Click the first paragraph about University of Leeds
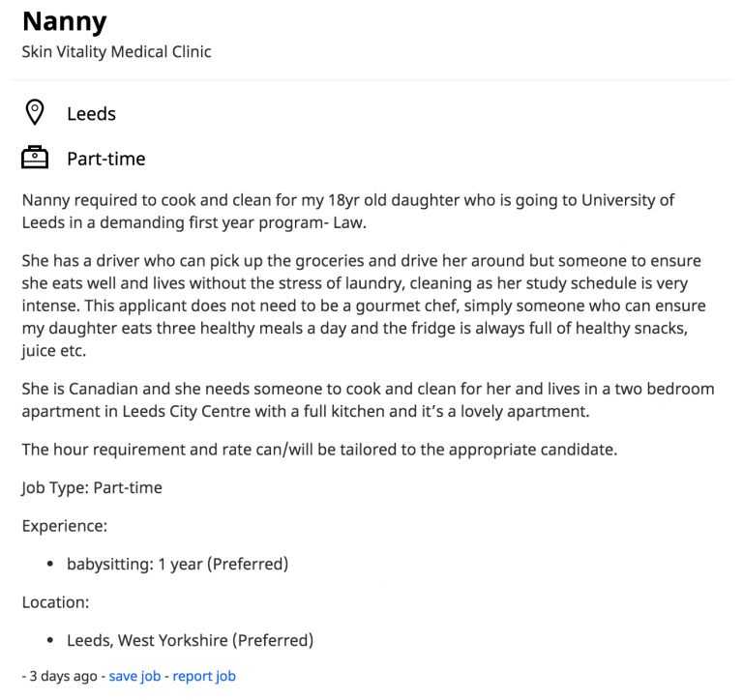Image resolution: width=743 pixels, height=700 pixels. click(348, 211)
